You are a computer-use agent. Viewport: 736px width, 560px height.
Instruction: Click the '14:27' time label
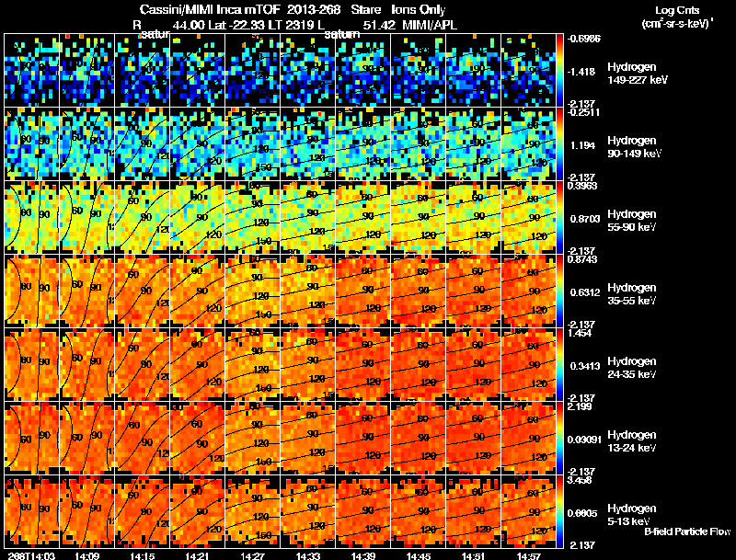coord(252,556)
